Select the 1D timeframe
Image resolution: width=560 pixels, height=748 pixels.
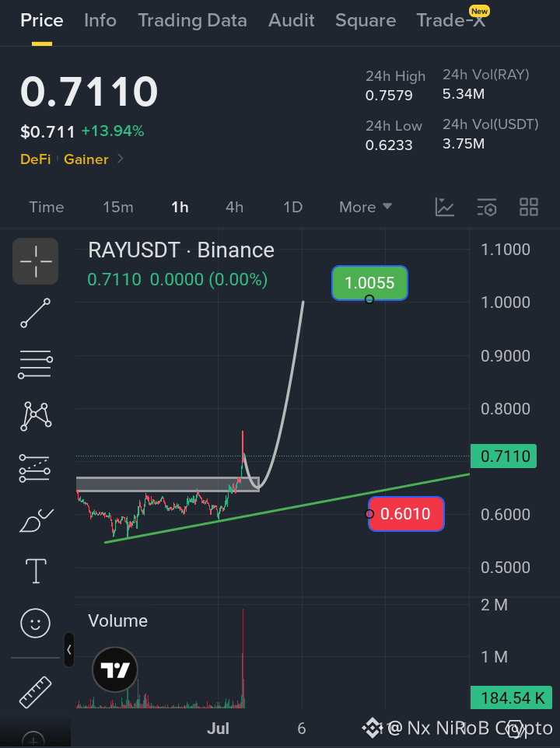point(293,207)
